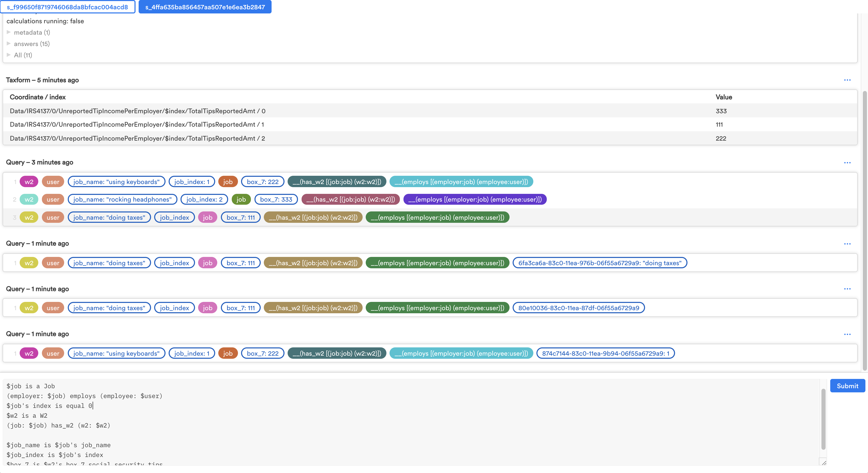Image resolution: width=868 pixels, height=473 pixels.
Task: Open the Taxform section ellipsis menu
Action: [847, 80]
